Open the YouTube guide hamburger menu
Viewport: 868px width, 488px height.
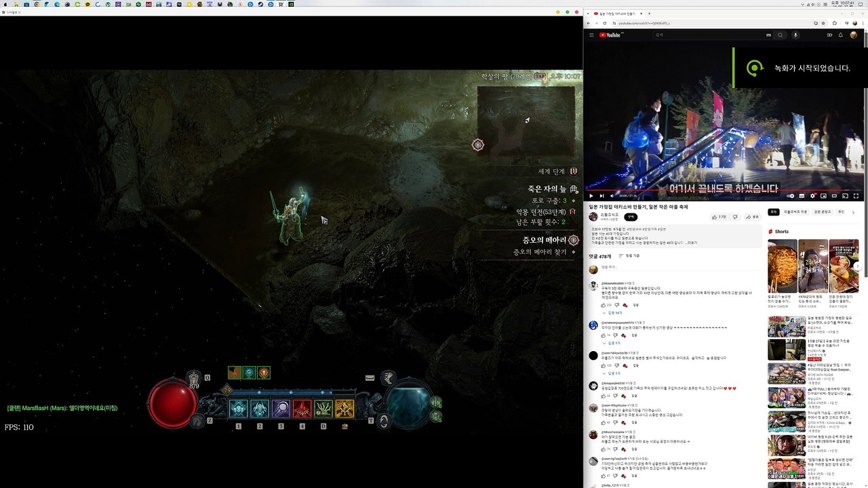(591, 35)
